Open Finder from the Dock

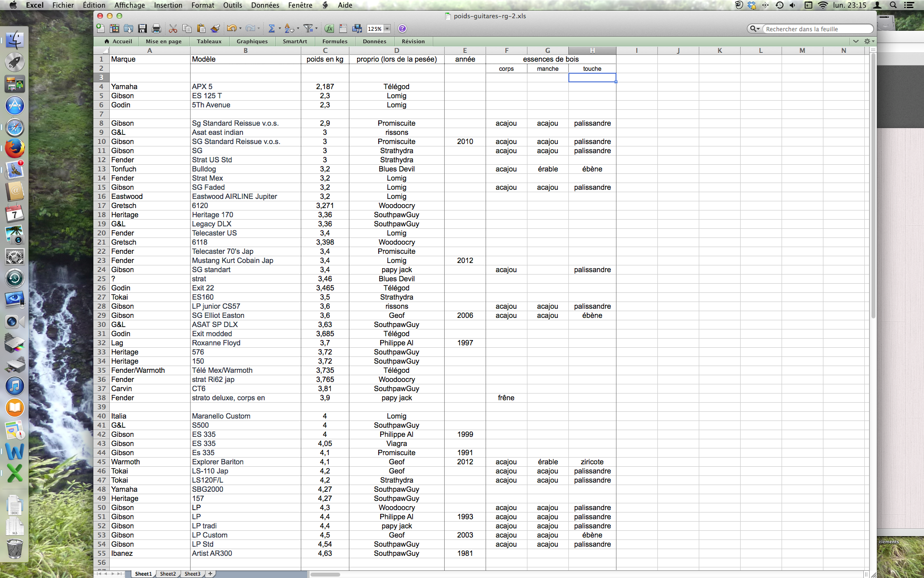pyautogui.click(x=14, y=40)
